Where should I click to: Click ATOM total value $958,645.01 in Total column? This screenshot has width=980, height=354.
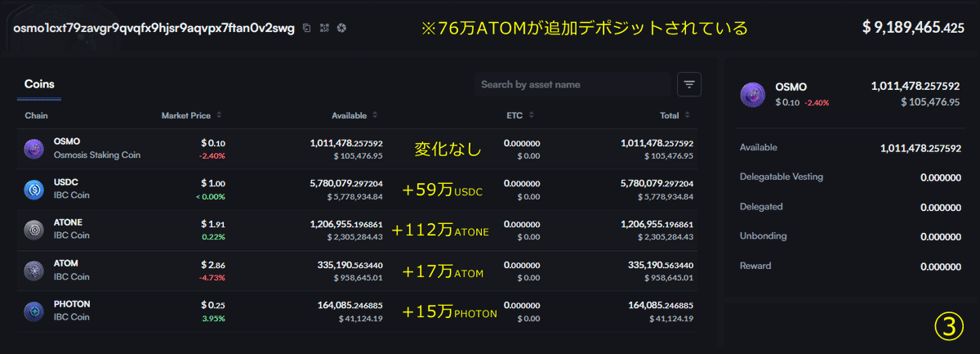click(x=667, y=278)
